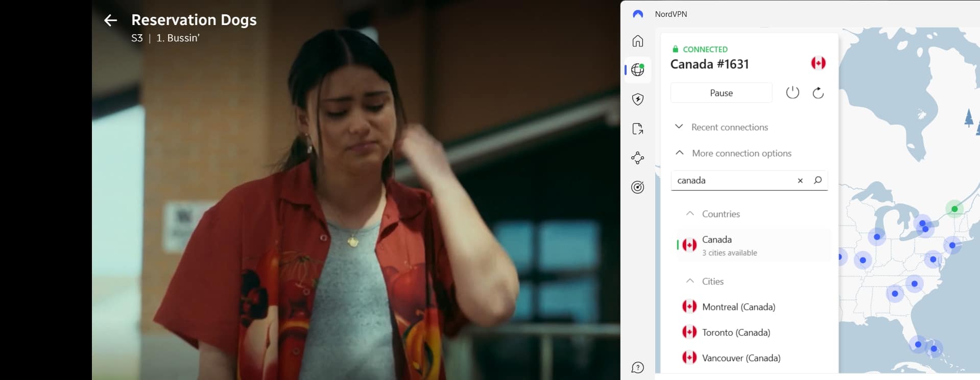Image resolution: width=980 pixels, height=380 pixels.
Task: Click the S3 1. Bussin' episode label
Action: tap(165, 38)
